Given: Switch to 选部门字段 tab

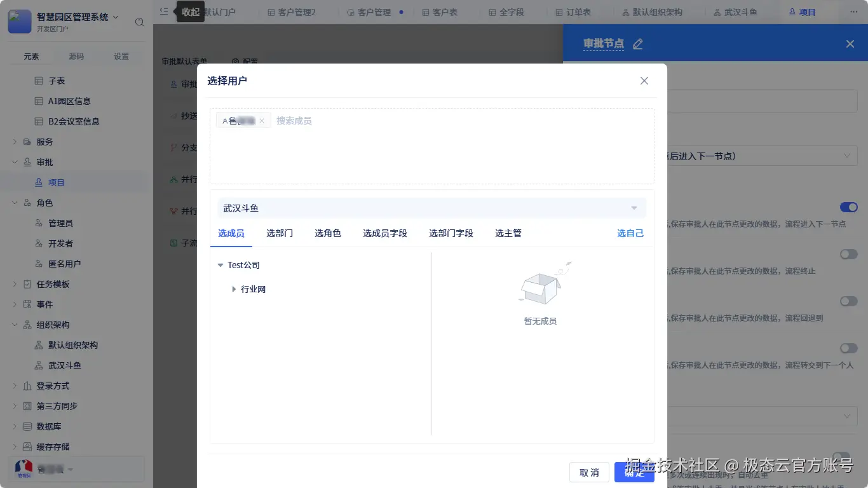Looking at the screenshot, I should click(x=451, y=233).
